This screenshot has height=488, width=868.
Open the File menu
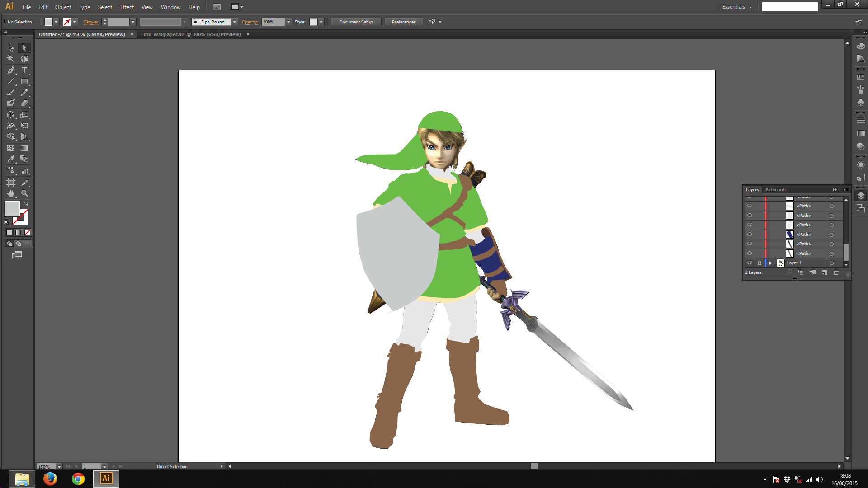coord(27,7)
